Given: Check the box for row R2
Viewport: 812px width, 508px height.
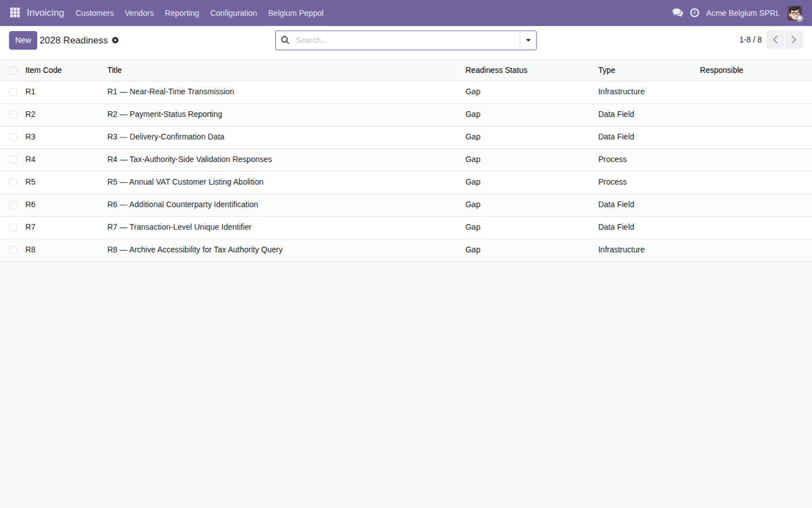Looking at the screenshot, I should pos(13,114).
